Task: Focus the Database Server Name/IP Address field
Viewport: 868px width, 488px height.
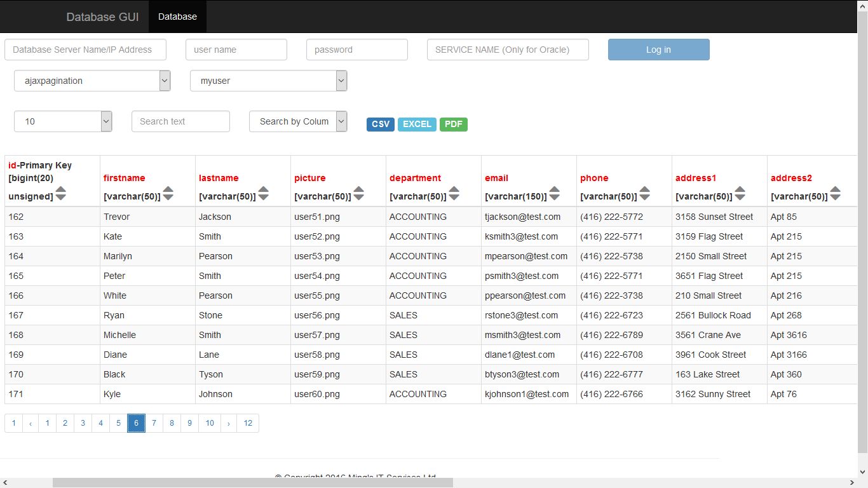Action: coord(85,50)
